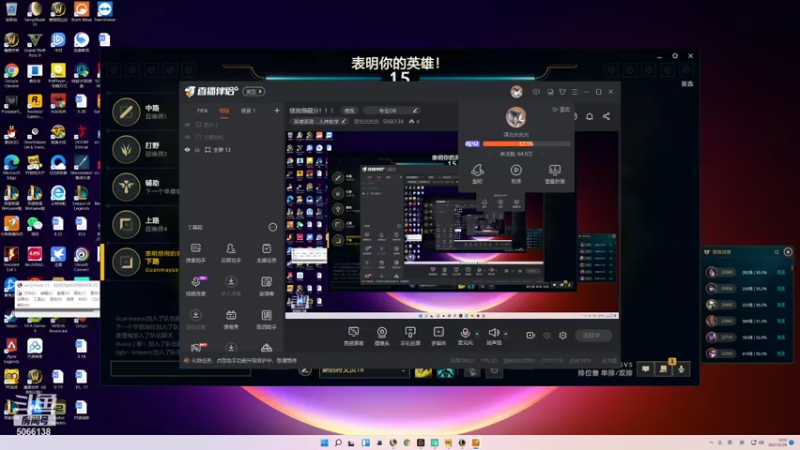The image size is (800, 450).
Task: Click the small avatar in the title bar
Action: 516,92
